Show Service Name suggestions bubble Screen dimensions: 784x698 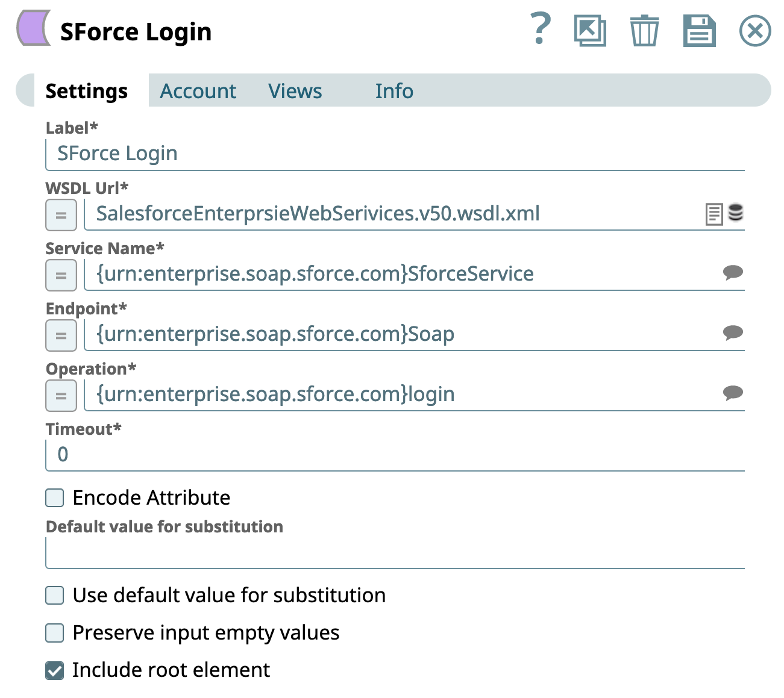733,273
